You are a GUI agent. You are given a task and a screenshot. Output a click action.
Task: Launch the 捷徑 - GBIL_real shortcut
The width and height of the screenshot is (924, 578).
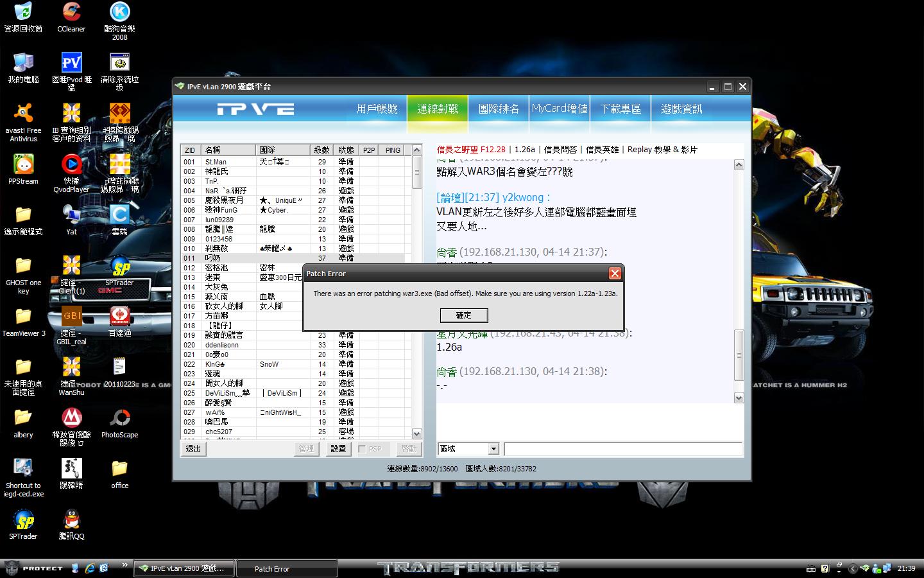71,326
